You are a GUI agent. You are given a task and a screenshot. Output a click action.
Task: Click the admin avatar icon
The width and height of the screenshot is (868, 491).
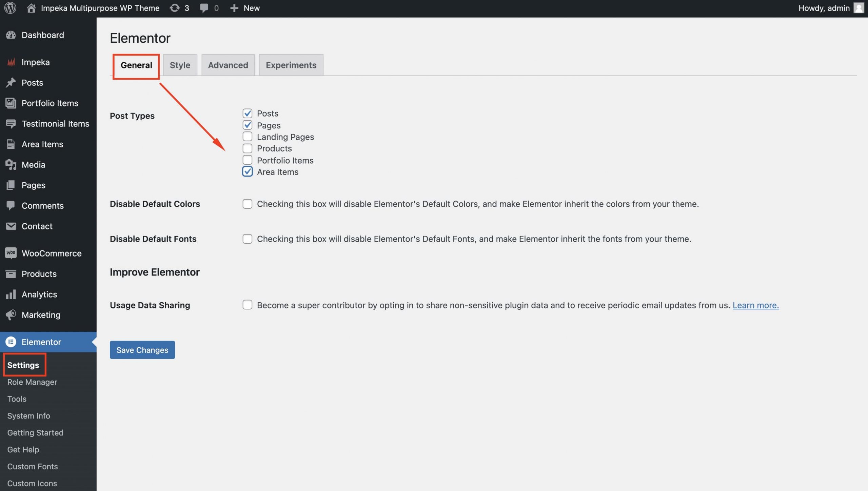click(859, 8)
